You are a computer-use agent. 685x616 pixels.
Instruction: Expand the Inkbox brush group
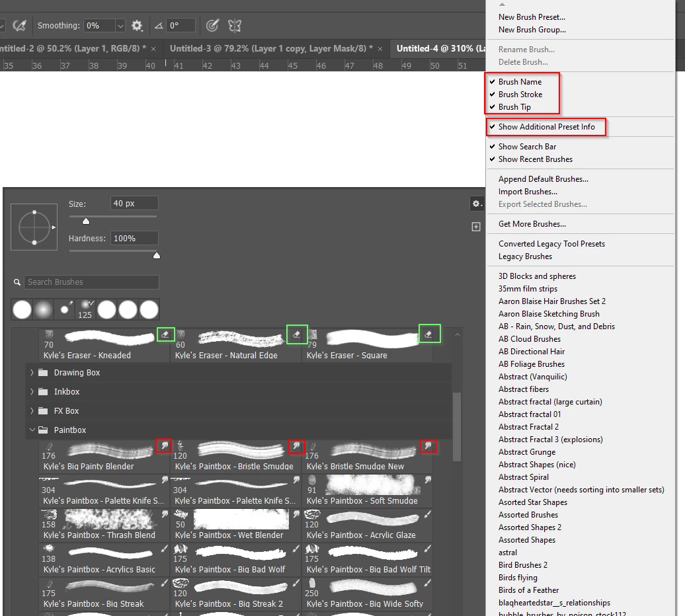pyautogui.click(x=32, y=391)
